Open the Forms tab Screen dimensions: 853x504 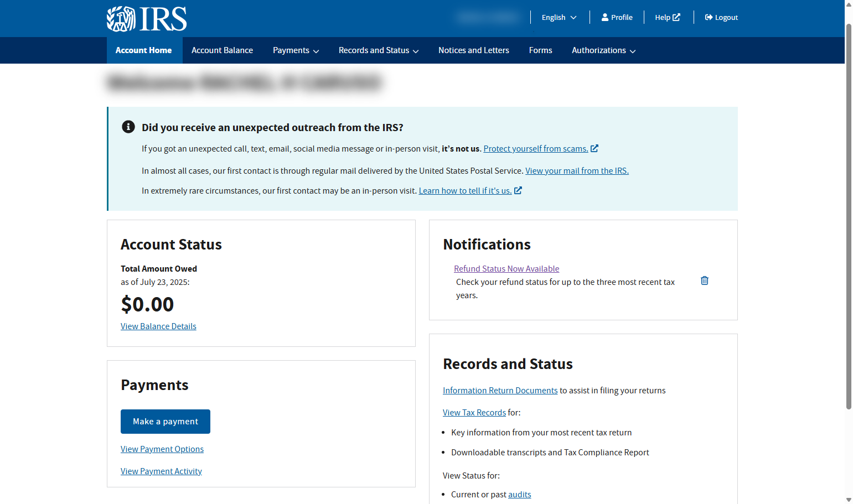pos(541,50)
